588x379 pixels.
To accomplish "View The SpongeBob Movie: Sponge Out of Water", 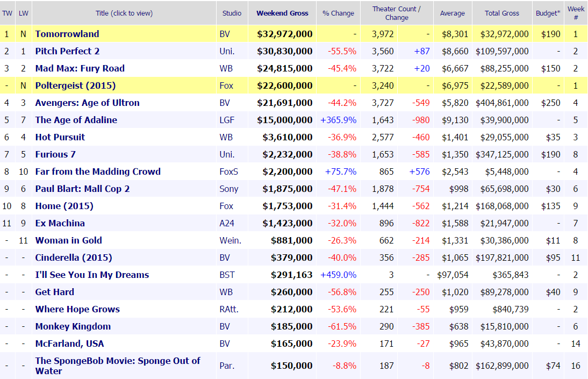I will click(118, 366).
